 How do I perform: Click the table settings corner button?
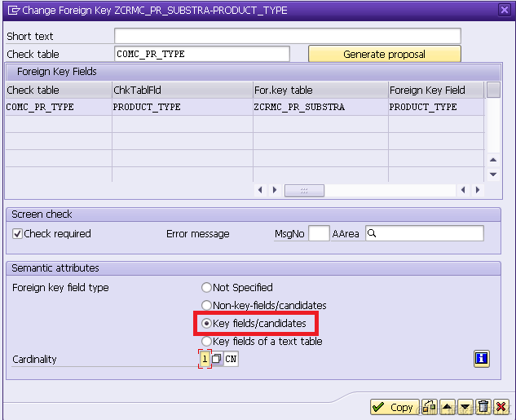point(493,90)
